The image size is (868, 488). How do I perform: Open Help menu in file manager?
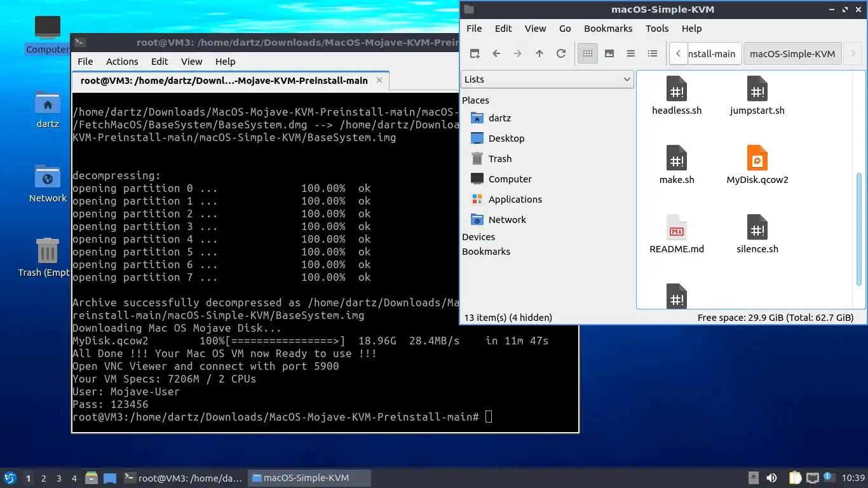691,29
